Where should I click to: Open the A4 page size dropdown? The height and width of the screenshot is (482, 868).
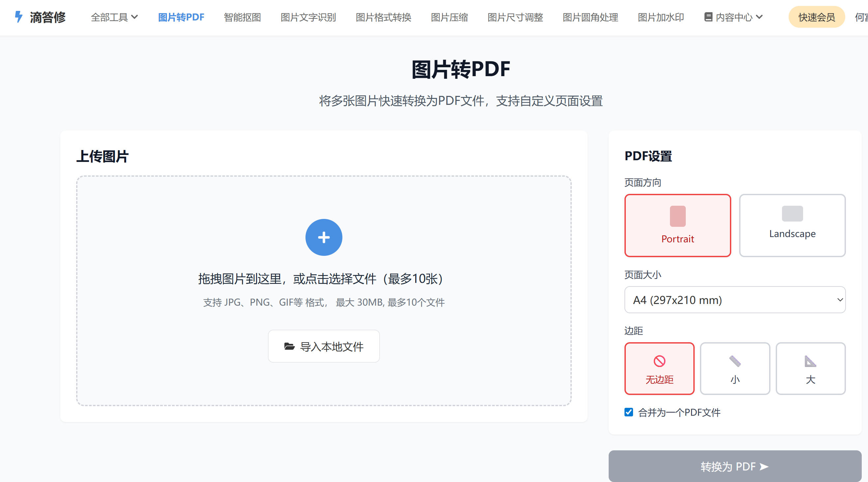(x=735, y=300)
